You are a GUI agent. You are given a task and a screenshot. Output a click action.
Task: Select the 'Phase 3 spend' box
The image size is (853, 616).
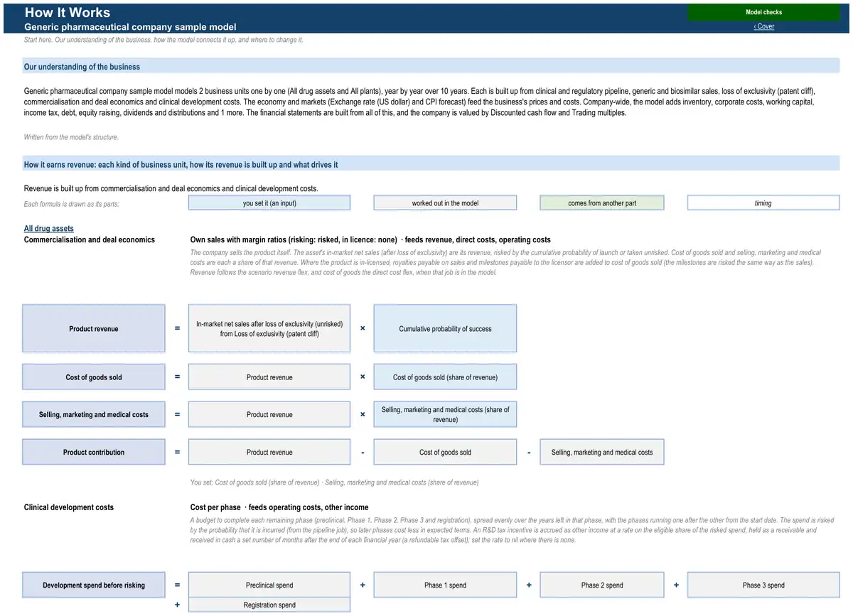click(x=763, y=585)
